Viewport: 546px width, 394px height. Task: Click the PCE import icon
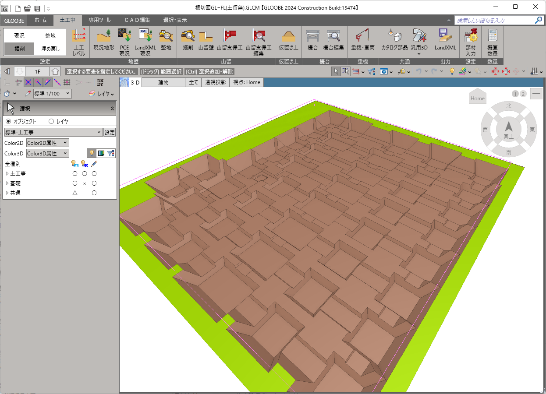(x=124, y=42)
